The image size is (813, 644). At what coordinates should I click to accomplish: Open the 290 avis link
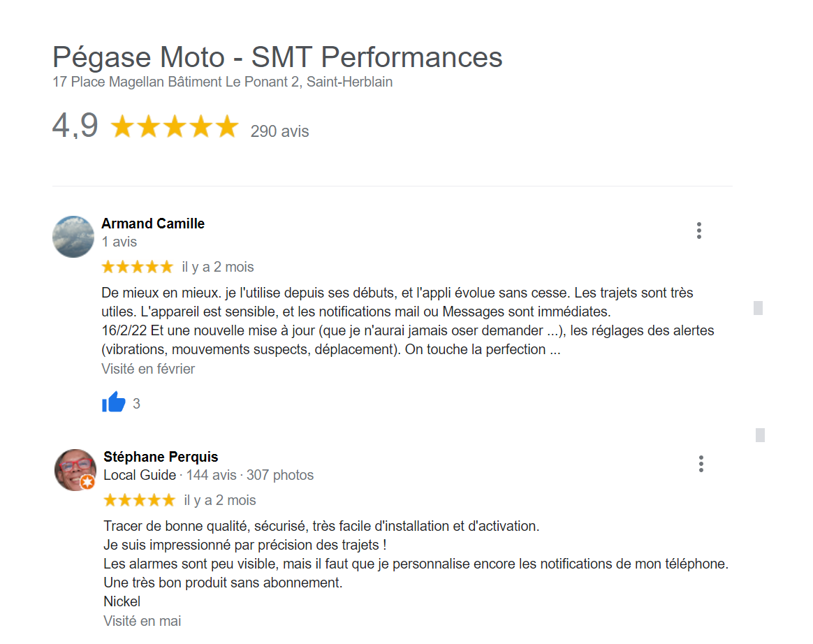[x=279, y=131]
